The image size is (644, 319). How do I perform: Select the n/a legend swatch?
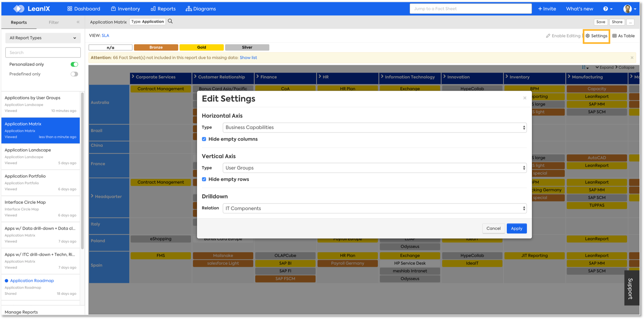click(x=110, y=47)
